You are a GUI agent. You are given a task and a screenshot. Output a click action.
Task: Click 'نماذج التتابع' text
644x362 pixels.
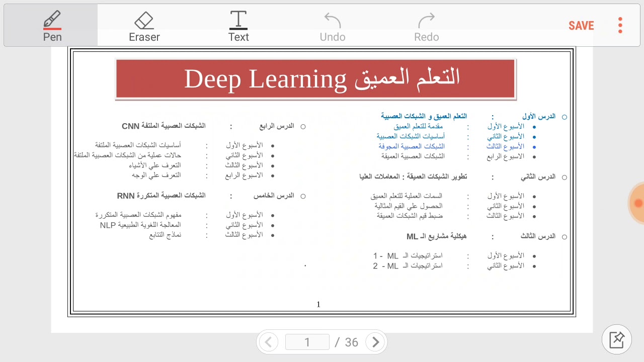coord(165,235)
